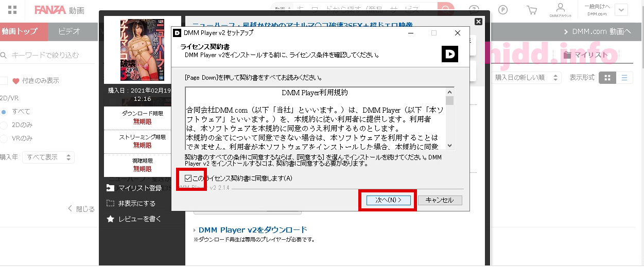Click 一般向けへ DMM.com switch link

(x=597, y=10)
